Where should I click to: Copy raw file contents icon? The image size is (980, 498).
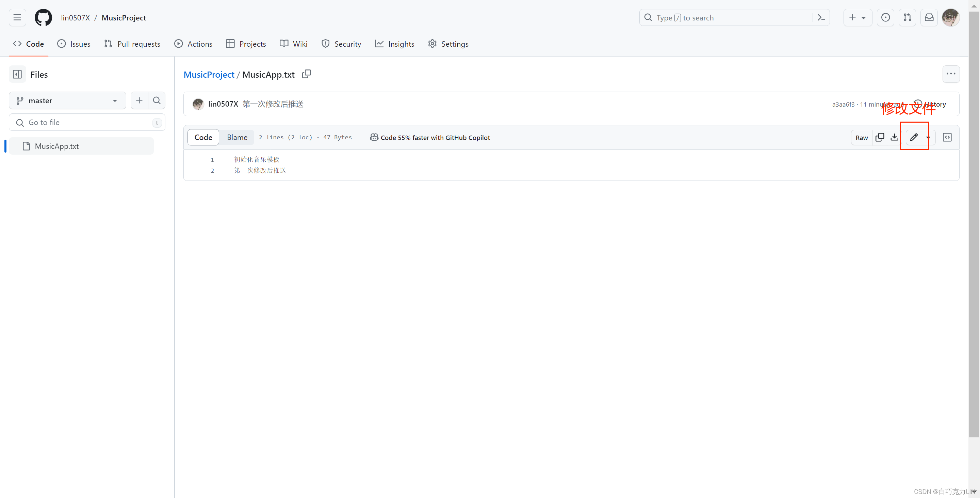(880, 138)
